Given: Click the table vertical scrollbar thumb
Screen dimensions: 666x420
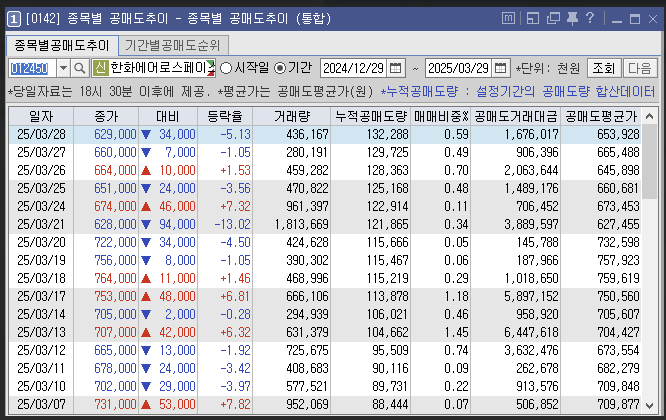Looking at the screenshot, I should [x=649, y=162].
